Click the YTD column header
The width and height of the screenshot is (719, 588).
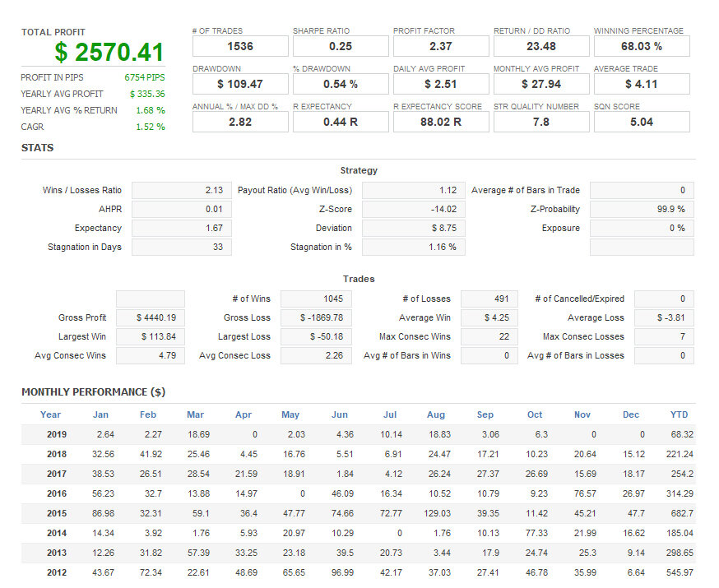tap(679, 414)
